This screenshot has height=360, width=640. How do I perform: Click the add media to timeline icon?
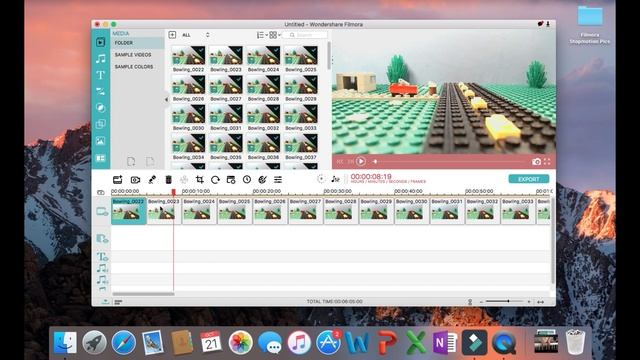pyautogui.click(x=118, y=180)
